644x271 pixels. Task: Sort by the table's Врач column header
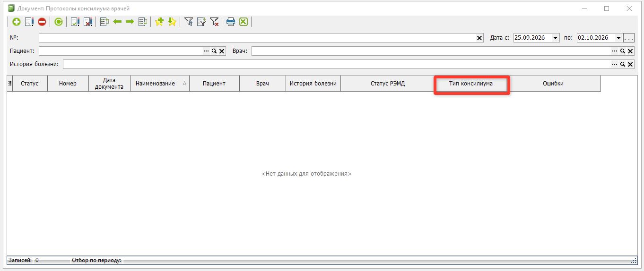pos(262,84)
